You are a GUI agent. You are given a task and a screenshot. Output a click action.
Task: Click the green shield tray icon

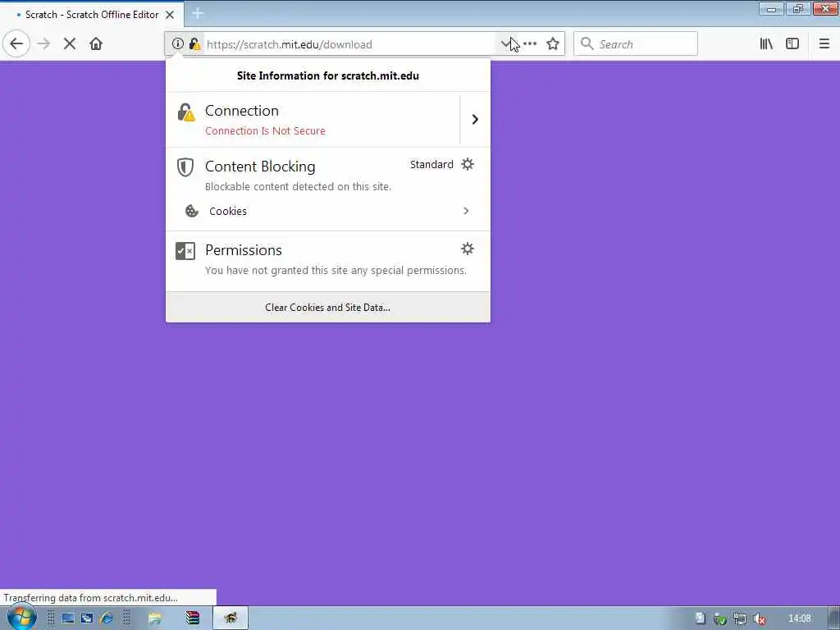coord(720,619)
